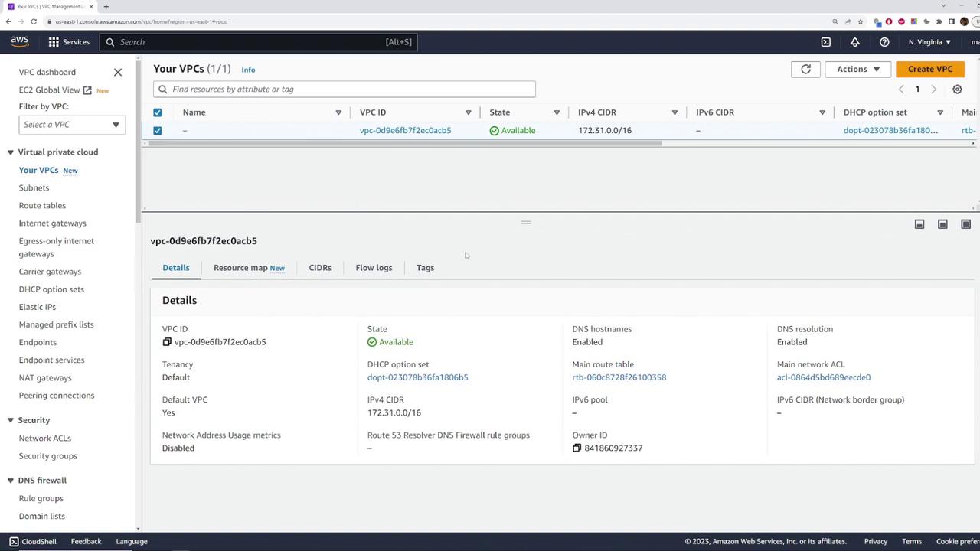Click the refresh VPC list button

pos(805,69)
